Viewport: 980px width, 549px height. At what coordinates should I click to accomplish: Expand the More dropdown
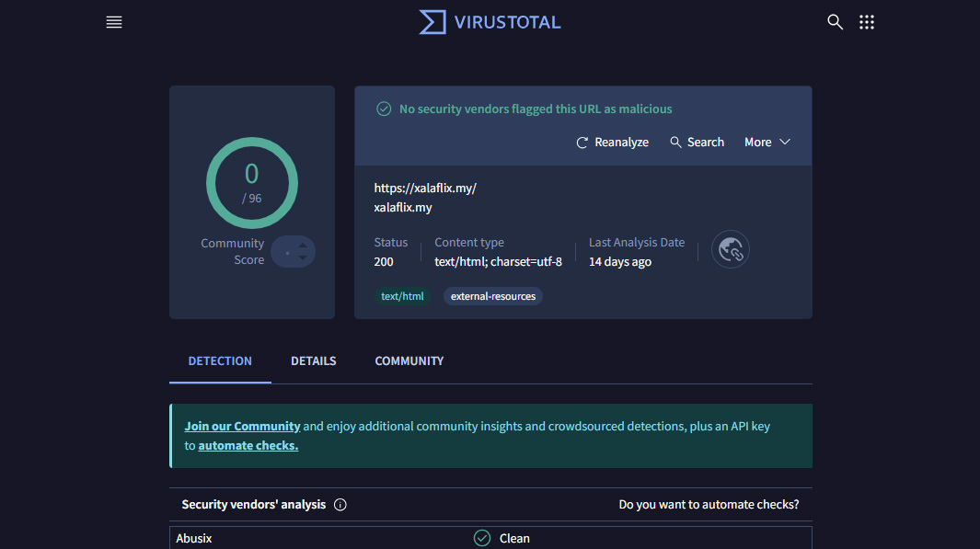pos(767,143)
